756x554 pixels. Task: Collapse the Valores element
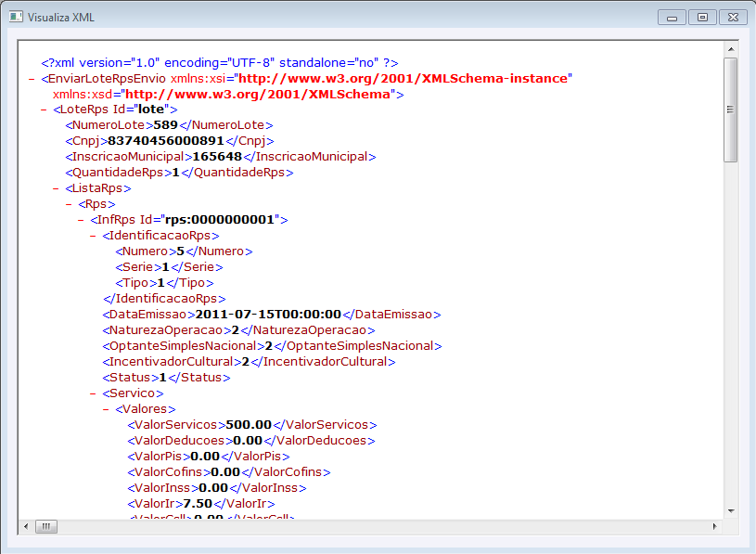(x=105, y=408)
